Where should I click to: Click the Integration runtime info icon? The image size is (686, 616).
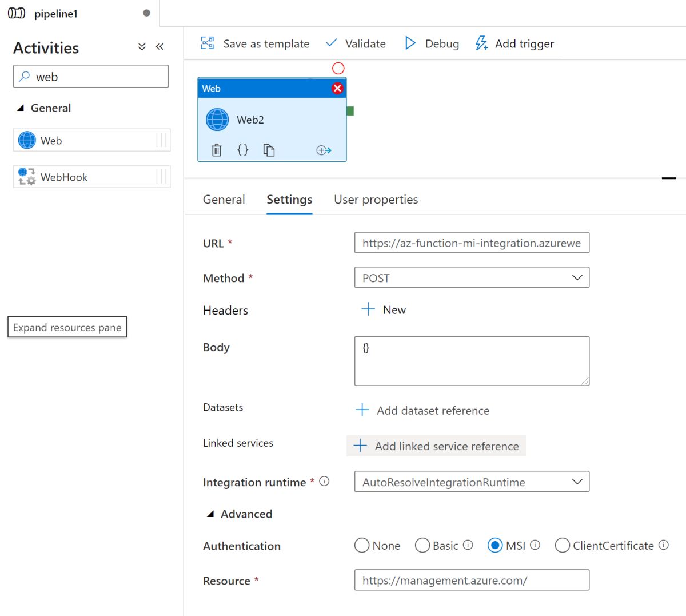coord(324,482)
